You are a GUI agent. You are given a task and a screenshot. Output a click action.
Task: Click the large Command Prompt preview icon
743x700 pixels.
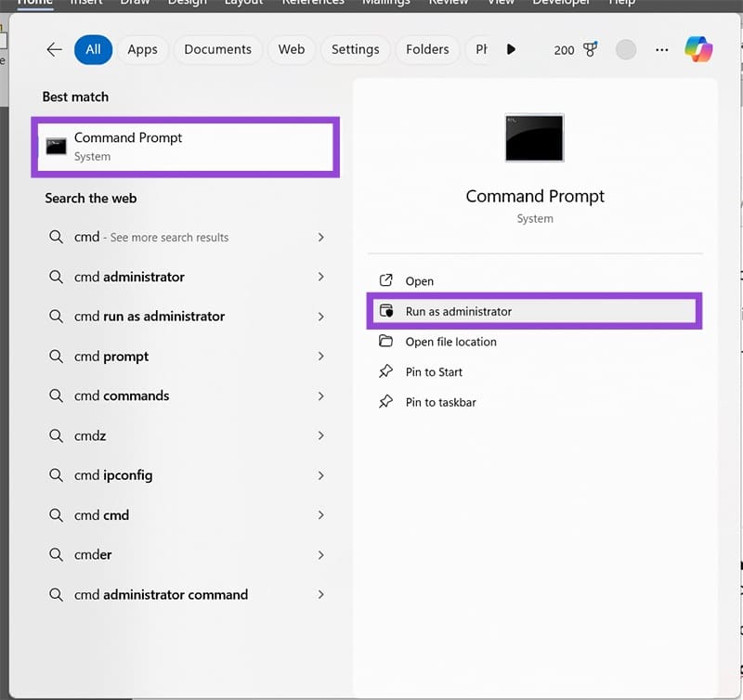point(534,138)
